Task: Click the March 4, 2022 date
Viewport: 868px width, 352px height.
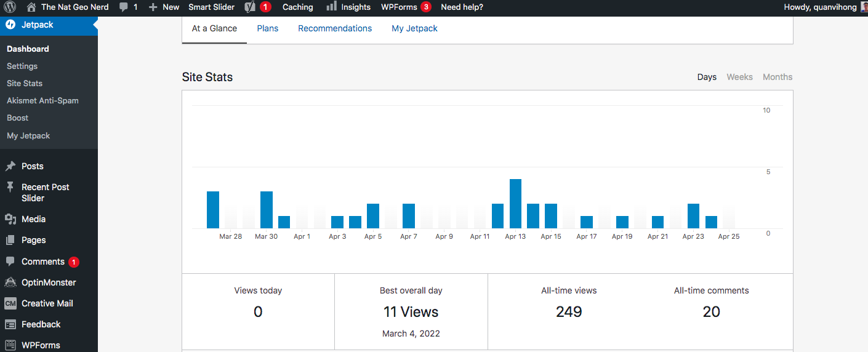Action: [x=411, y=334]
